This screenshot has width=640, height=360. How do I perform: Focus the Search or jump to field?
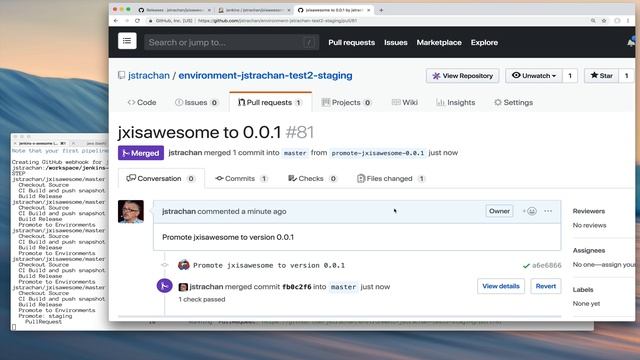coord(231,42)
